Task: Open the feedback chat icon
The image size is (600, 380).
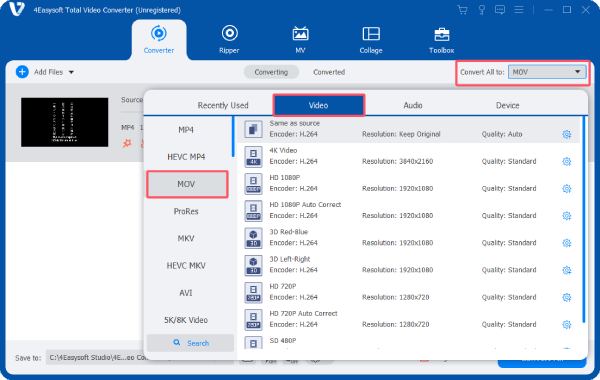Action: click(x=500, y=10)
